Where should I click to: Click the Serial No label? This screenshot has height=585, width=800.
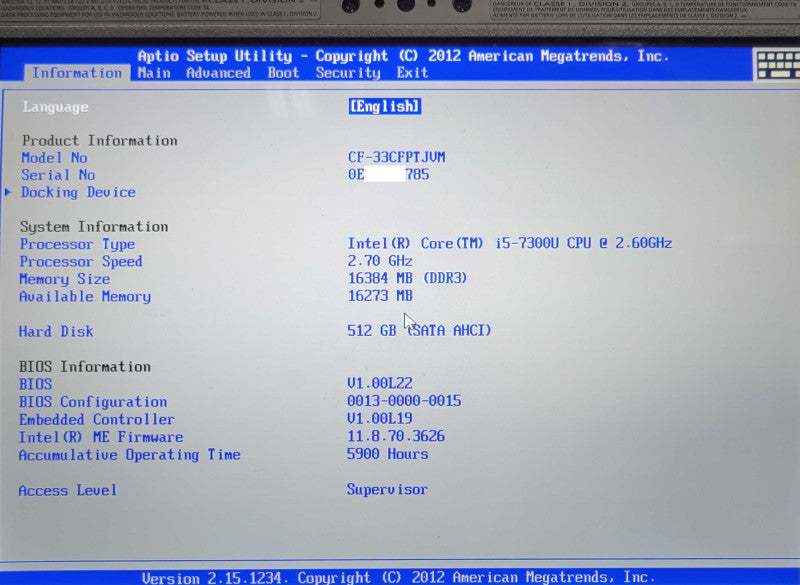[58, 175]
